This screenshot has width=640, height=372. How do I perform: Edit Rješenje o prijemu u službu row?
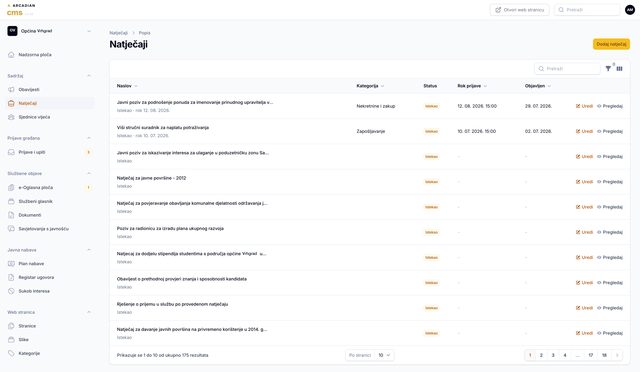tap(584, 308)
